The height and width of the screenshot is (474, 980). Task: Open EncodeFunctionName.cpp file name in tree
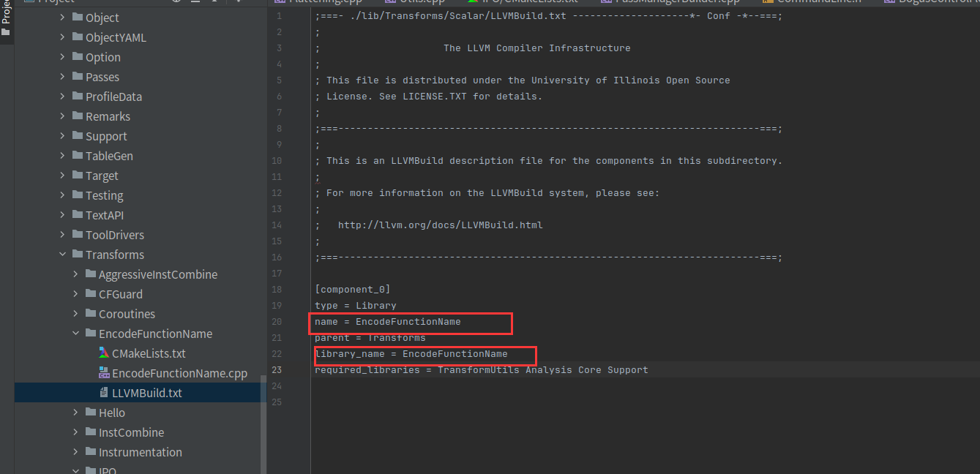click(x=180, y=373)
